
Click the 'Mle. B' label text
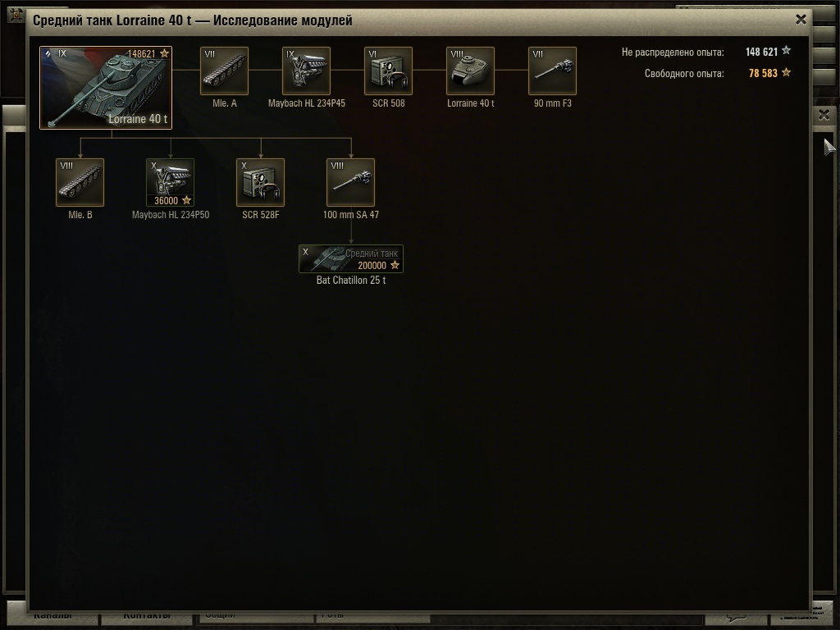click(80, 215)
